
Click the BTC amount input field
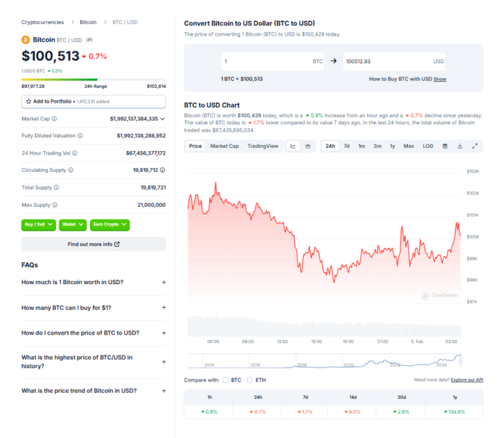pyautogui.click(x=273, y=61)
